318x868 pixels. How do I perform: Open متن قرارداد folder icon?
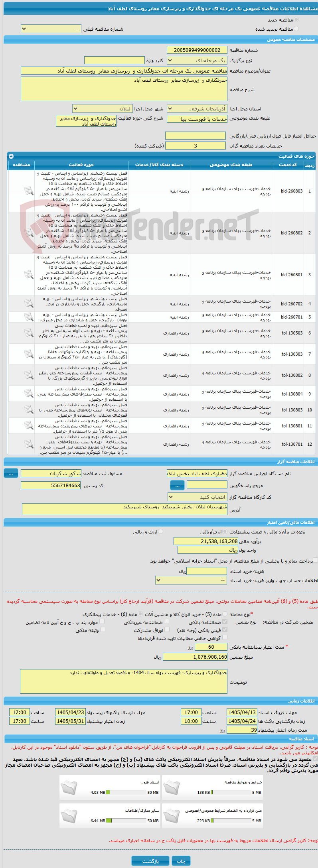pos(172,815)
